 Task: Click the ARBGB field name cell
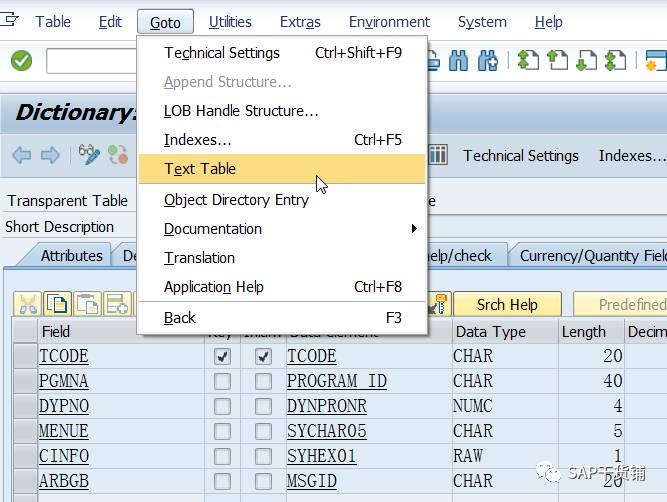[x=121, y=482]
